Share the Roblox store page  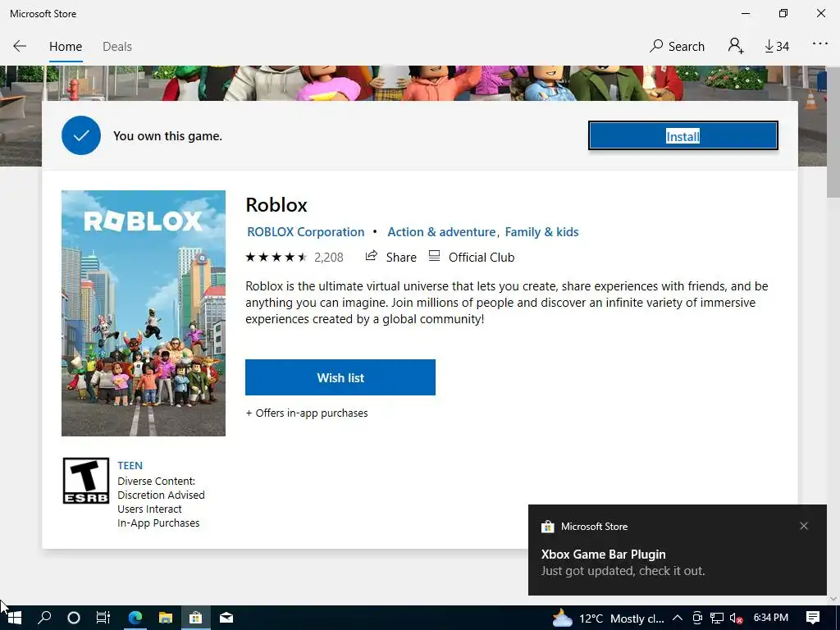click(x=390, y=257)
